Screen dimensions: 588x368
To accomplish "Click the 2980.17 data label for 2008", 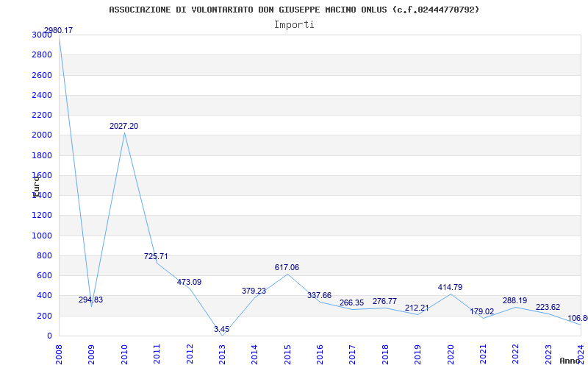I will click(58, 30).
